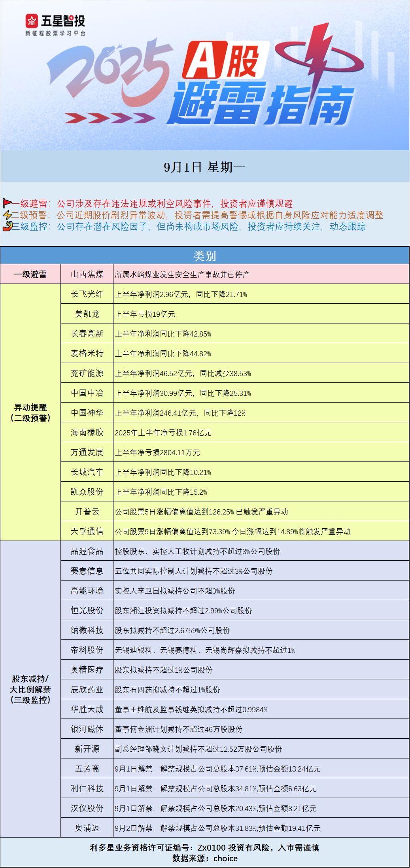This screenshot has height=868, width=410.
Task: Select the 山西焦煤 stock name
Action: pyautogui.click(x=87, y=274)
